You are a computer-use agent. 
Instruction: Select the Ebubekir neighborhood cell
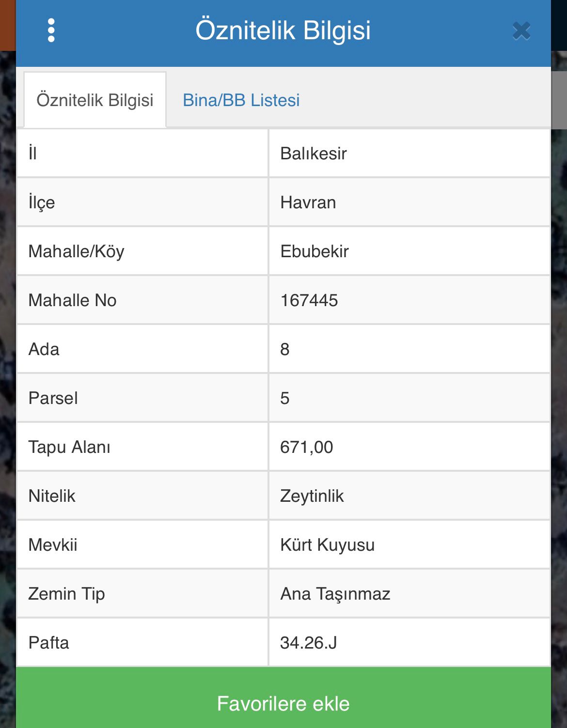pyautogui.click(x=315, y=251)
